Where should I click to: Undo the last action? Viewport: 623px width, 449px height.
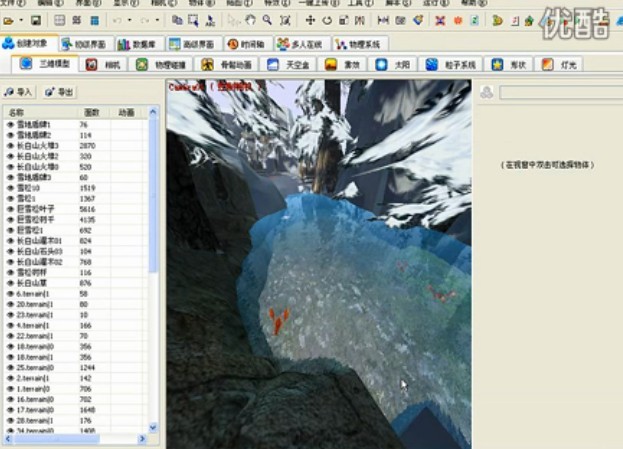(117, 20)
